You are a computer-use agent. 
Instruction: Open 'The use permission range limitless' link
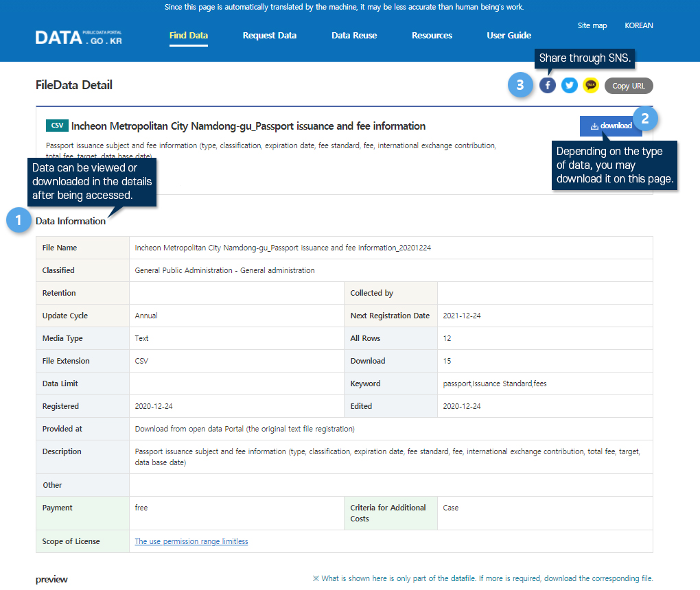pyautogui.click(x=191, y=541)
